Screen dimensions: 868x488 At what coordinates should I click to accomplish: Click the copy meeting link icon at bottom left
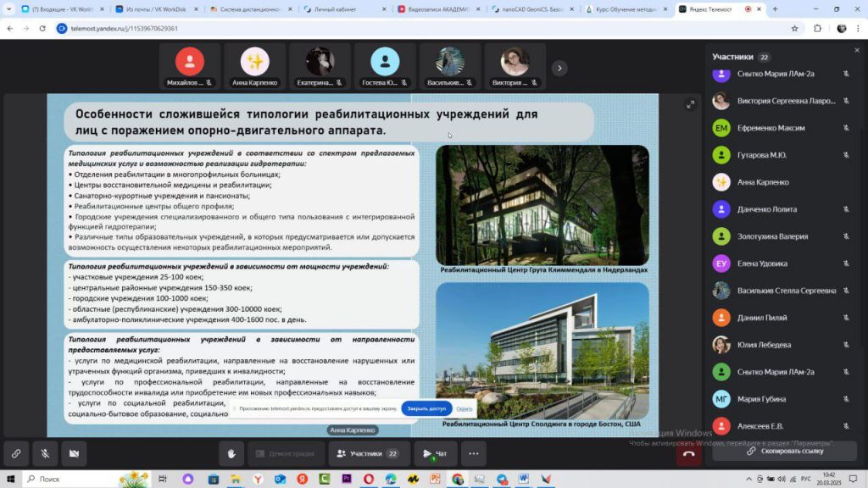click(x=16, y=453)
